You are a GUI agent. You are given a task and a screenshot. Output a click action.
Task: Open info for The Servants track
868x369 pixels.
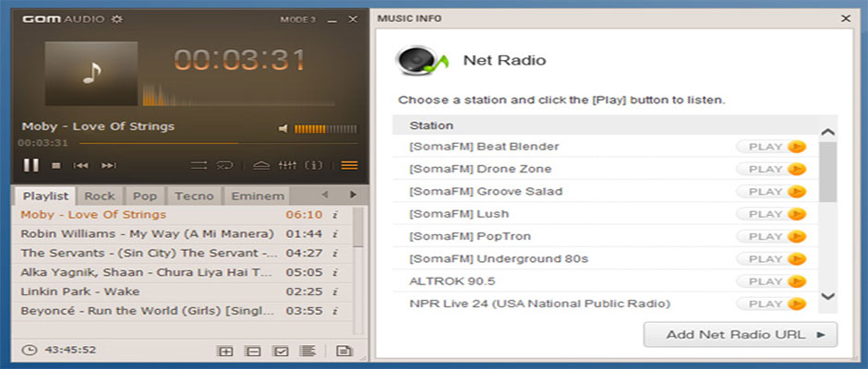(335, 254)
